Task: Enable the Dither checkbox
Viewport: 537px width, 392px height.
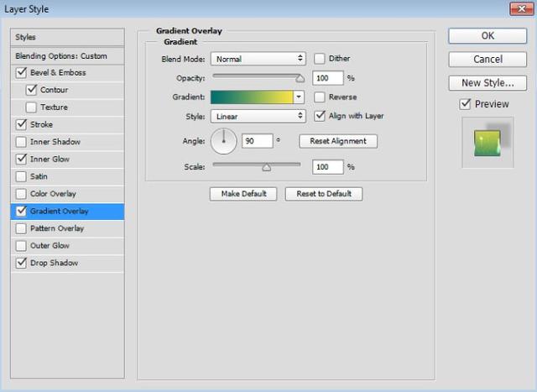Action: pyautogui.click(x=320, y=59)
